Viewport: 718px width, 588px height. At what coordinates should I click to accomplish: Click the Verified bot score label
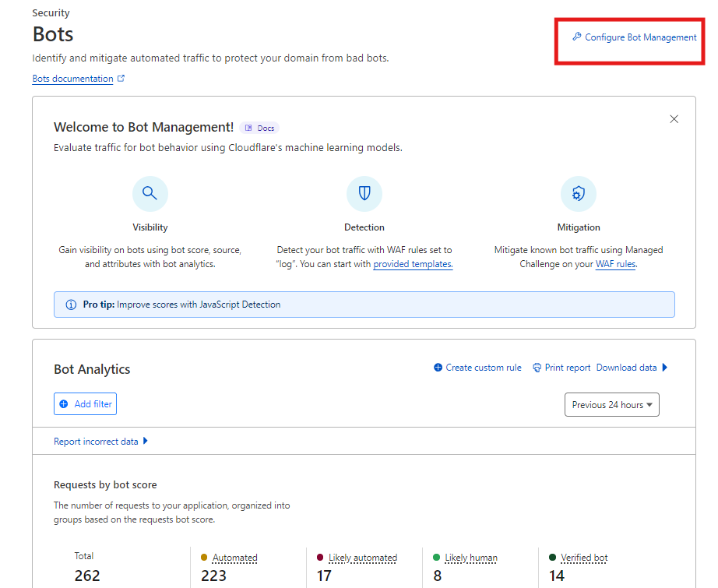click(583, 558)
